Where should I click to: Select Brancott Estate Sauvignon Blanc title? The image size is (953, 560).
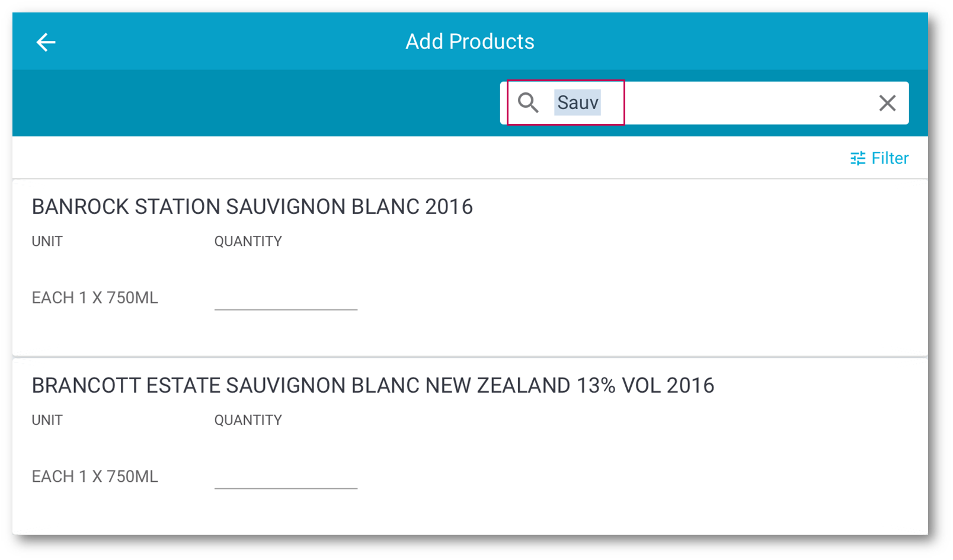(x=373, y=386)
